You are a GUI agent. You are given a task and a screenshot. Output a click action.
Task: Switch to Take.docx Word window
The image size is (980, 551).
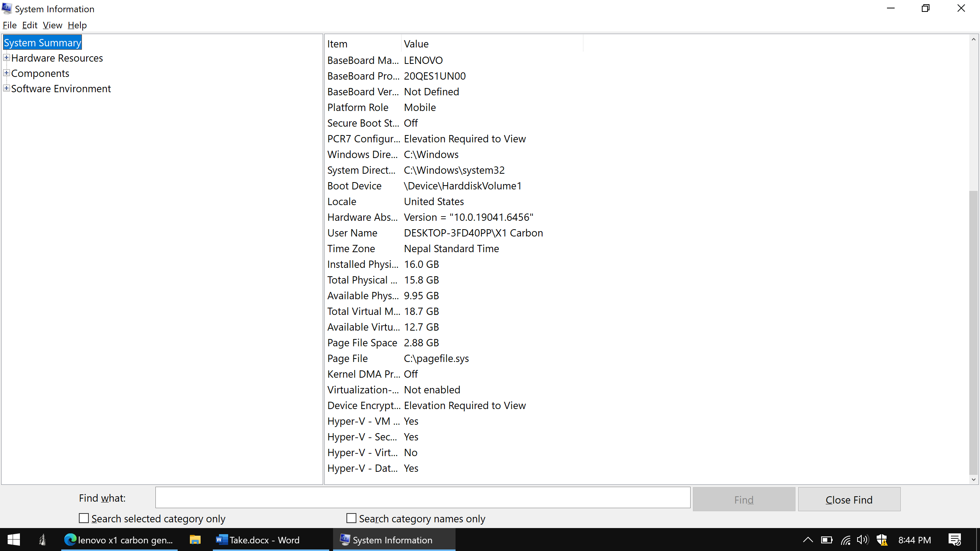pyautogui.click(x=271, y=540)
